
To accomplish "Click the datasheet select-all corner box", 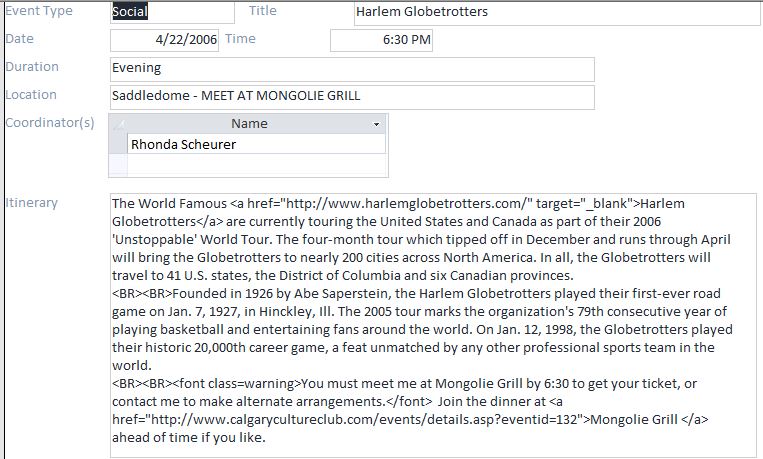I will pos(119,124).
